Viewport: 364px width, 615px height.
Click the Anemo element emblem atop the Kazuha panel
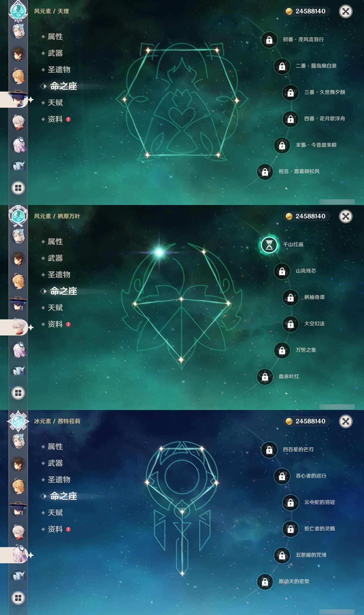coord(18,216)
